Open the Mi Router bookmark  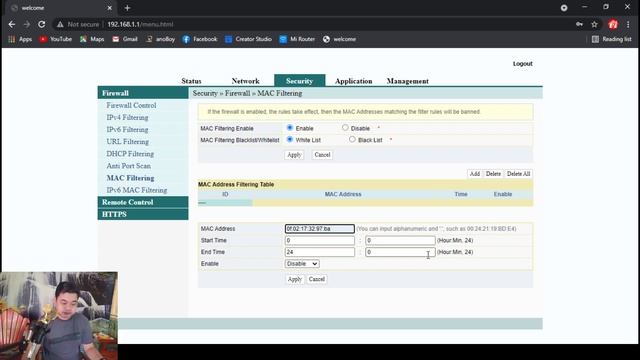click(297, 39)
